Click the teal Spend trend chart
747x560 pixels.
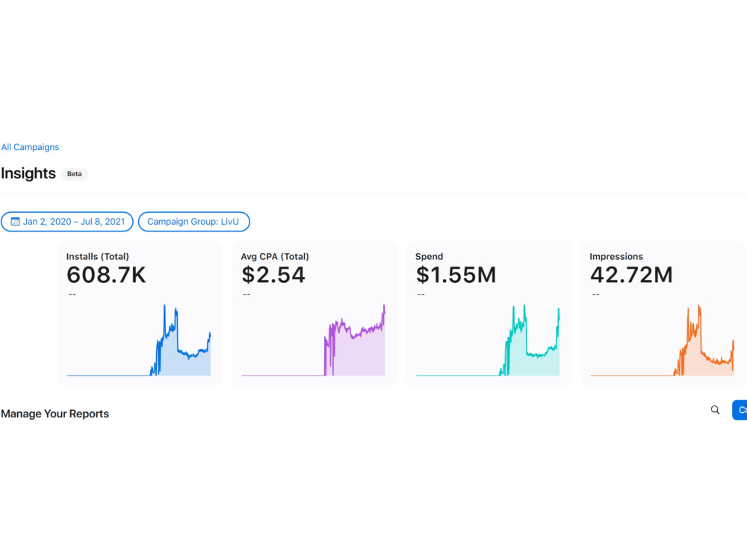(x=488, y=340)
